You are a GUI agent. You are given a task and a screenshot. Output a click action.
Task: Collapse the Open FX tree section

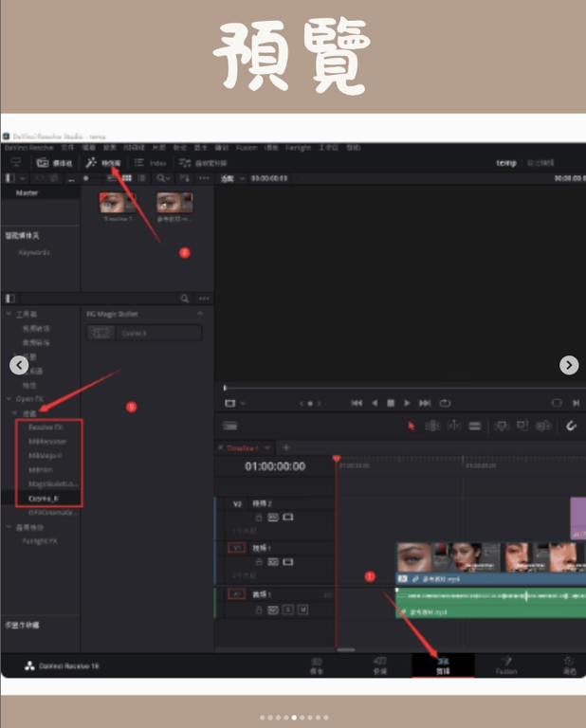(x=9, y=398)
